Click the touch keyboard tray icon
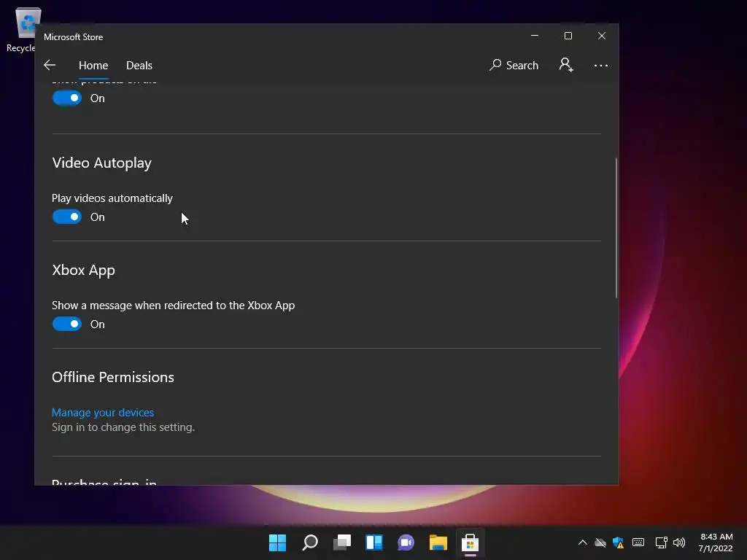 [x=638, y=542]
